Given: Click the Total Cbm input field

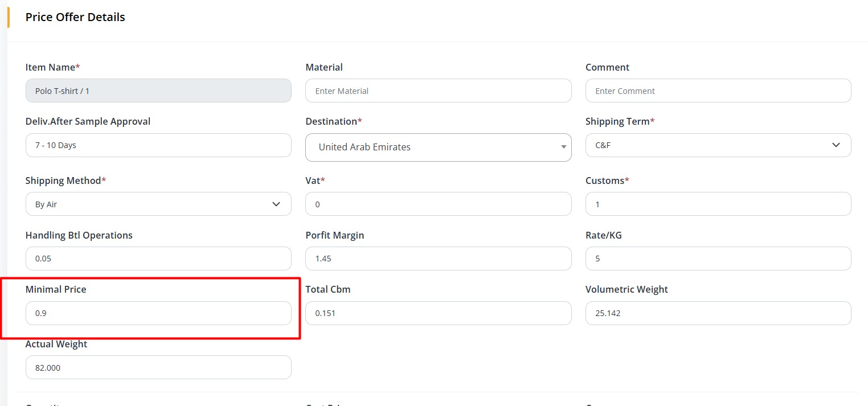Looking at the screenshot, I should pyautogui.click(x=438, y=313).
